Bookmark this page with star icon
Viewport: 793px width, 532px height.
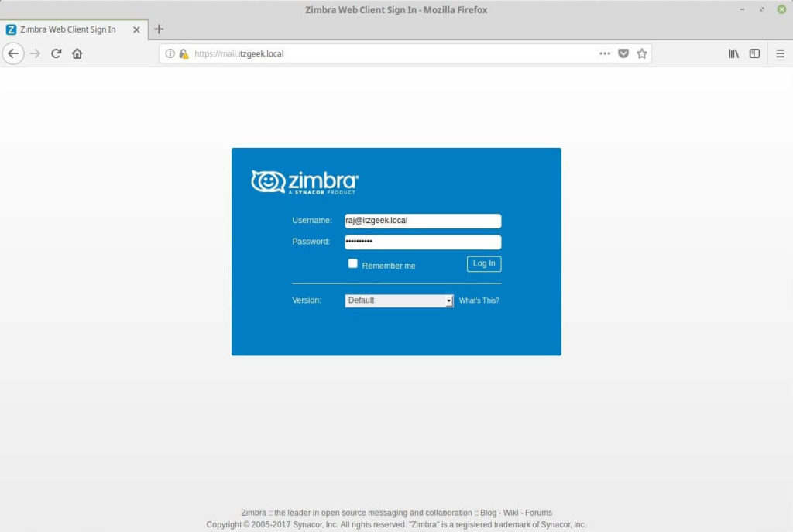click(x=642, y=53)
